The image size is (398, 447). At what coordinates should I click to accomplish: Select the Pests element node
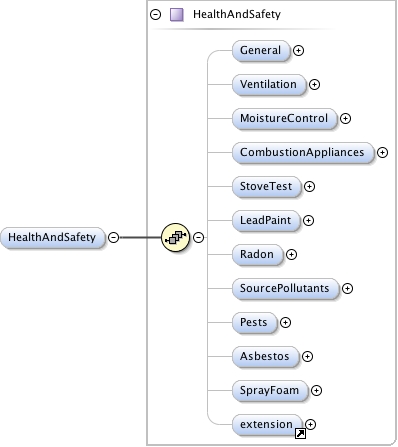255,322
